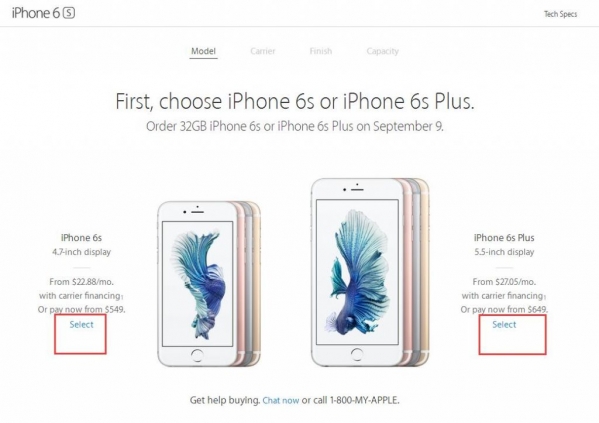The image size is (599, 423).
Task: Go to the Carrier step tab
Action: click(x=263, y=51)
